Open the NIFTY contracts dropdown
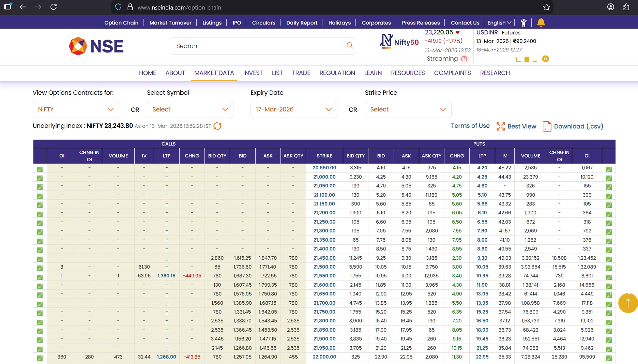 (x=76, y=109)
